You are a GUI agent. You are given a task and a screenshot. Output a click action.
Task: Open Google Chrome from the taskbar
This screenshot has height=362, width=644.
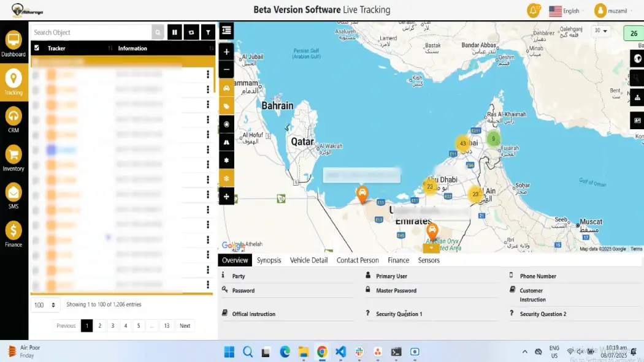coord(322,352)
